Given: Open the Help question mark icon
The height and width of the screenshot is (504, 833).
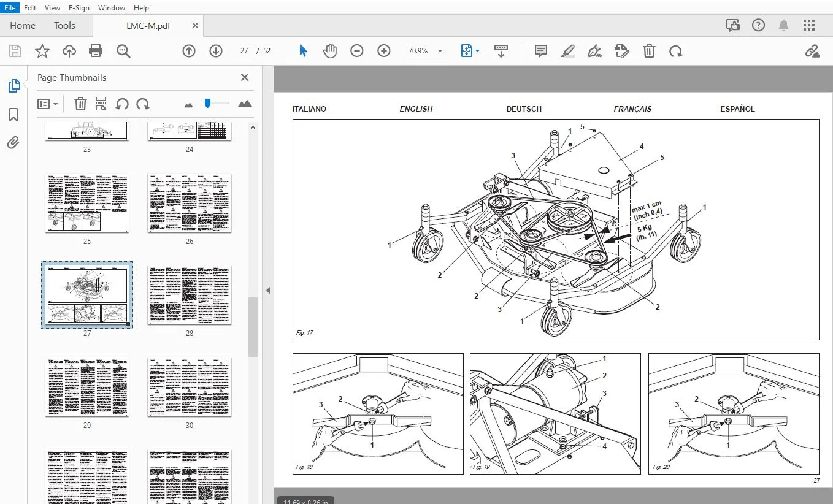Looking at the screenshot, I should pos(759,25).
